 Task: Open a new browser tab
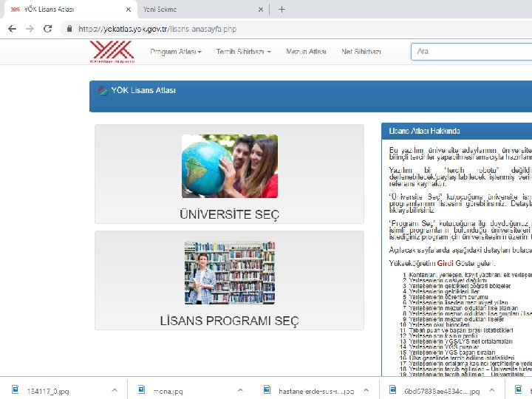282,10
